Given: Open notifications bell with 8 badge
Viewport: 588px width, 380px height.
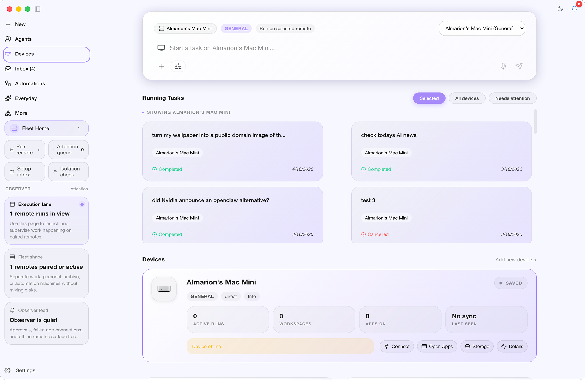Looking at the screenshot, I should click(574, 8).
